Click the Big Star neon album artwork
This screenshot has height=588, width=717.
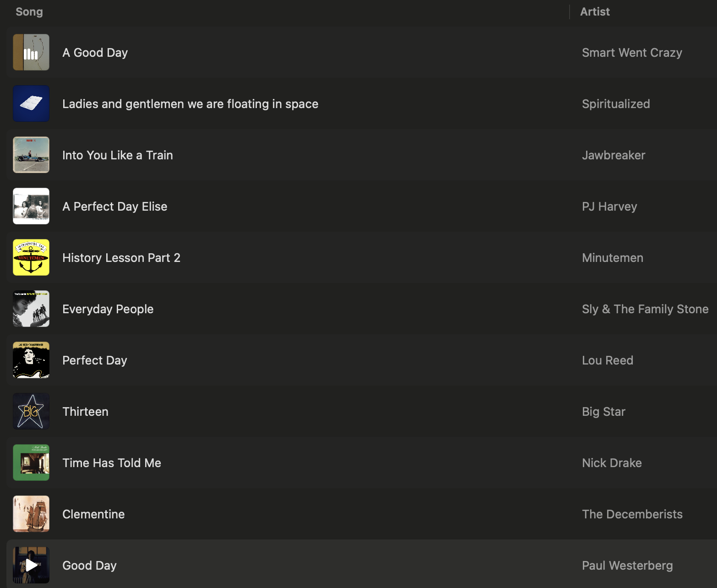pos(31,411)
